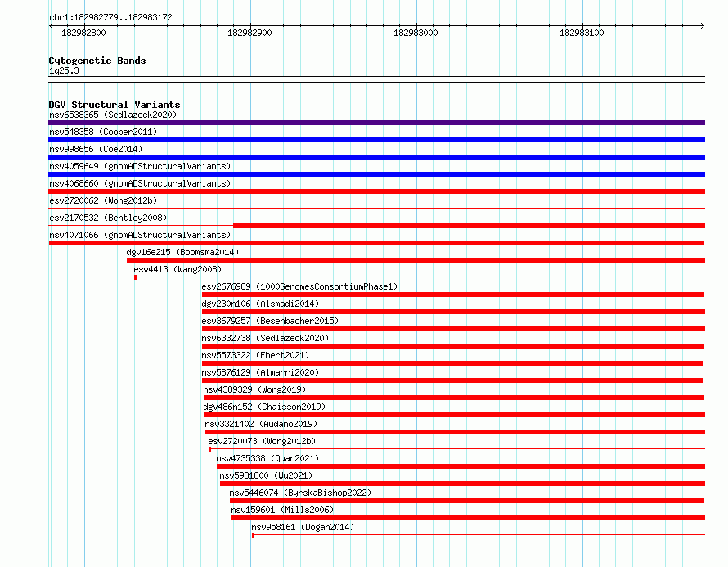Open esv2676989 (1000GenomesConsortiumPhase1) label
728x567 pixels.
coord(299,286)
